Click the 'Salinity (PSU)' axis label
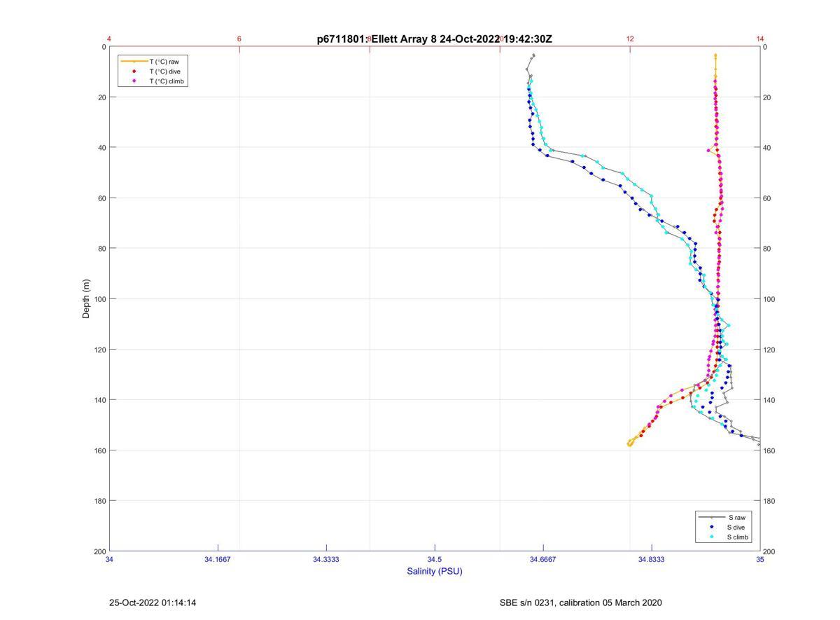 click(435, 571)
